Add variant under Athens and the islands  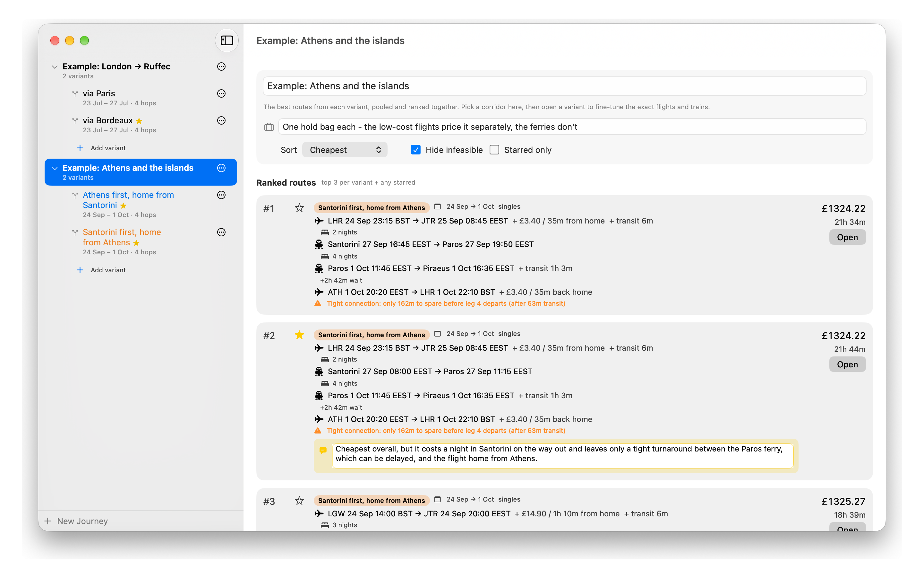[101, 270]
